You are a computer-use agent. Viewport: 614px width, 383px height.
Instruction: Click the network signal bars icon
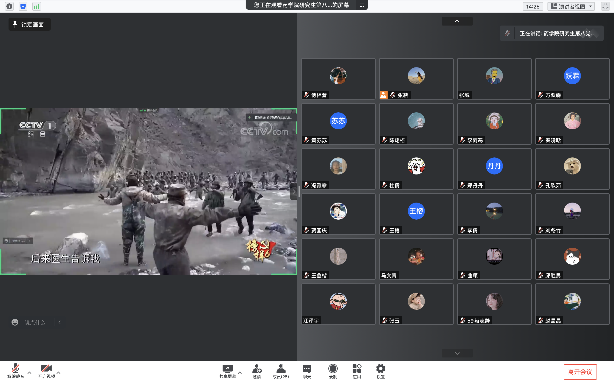coord(36,6)
